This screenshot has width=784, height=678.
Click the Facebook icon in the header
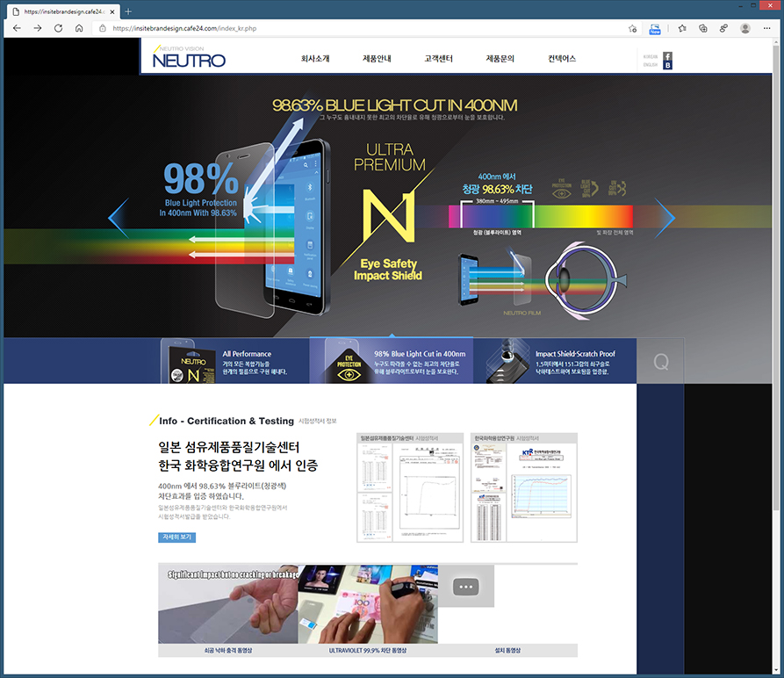(668, 56)
